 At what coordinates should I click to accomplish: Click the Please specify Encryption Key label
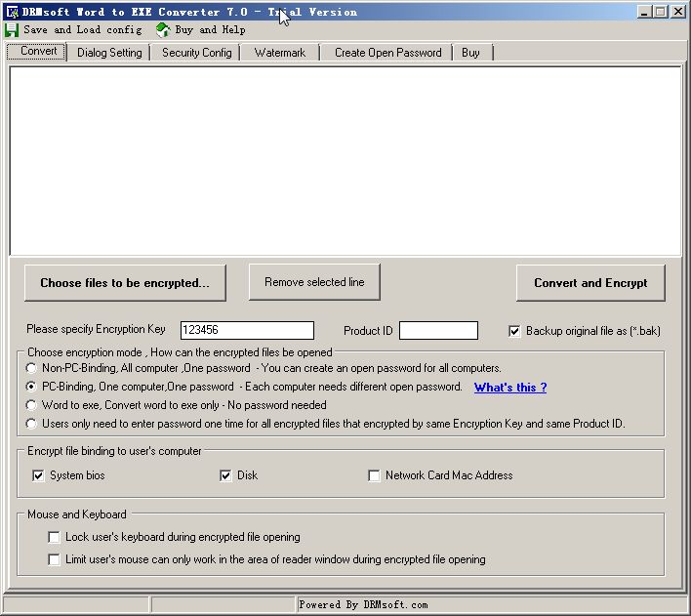tap(96, 329)
